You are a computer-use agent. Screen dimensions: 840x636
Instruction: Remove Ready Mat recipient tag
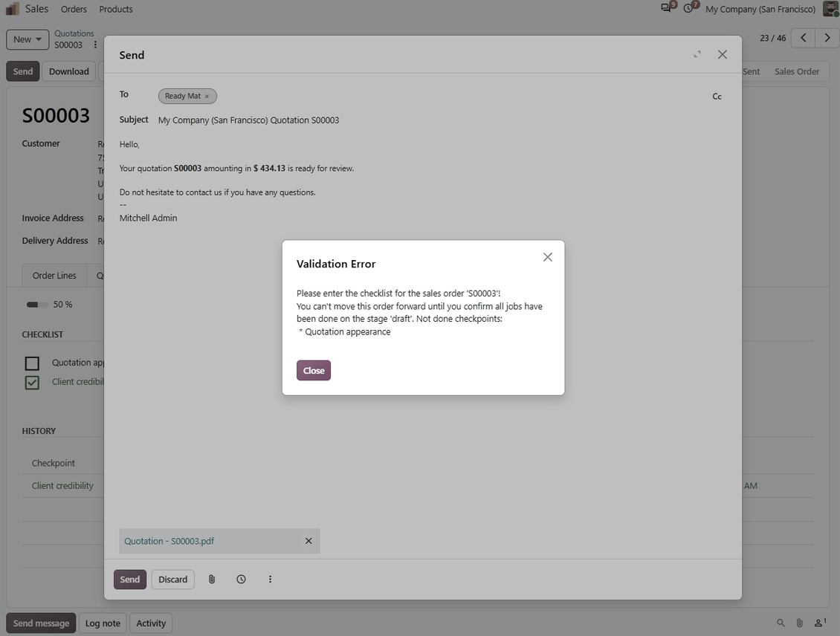tap(207, 97)
